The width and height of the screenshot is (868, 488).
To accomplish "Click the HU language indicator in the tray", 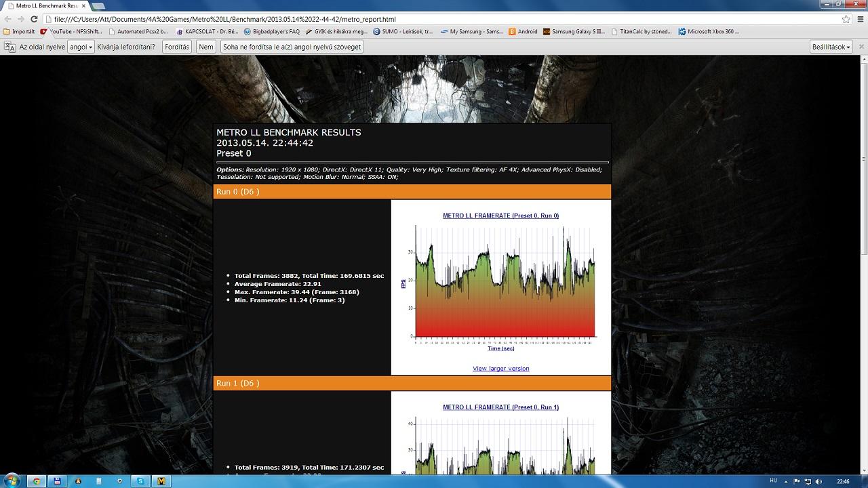I will point(774,481).
